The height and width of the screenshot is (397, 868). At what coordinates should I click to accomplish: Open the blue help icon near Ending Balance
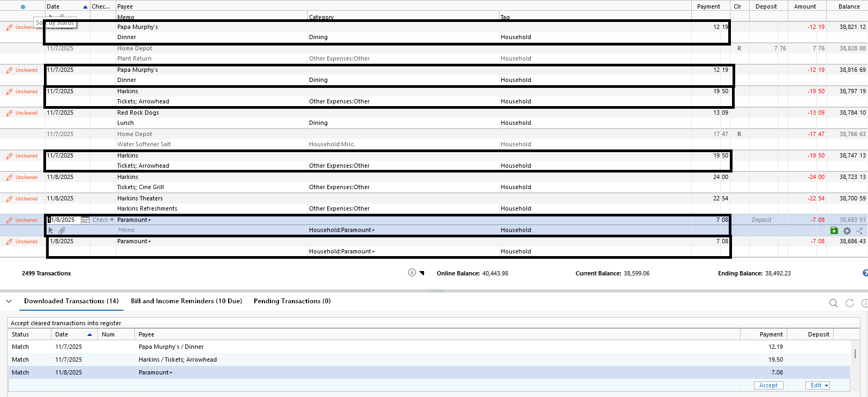(865, 273)
